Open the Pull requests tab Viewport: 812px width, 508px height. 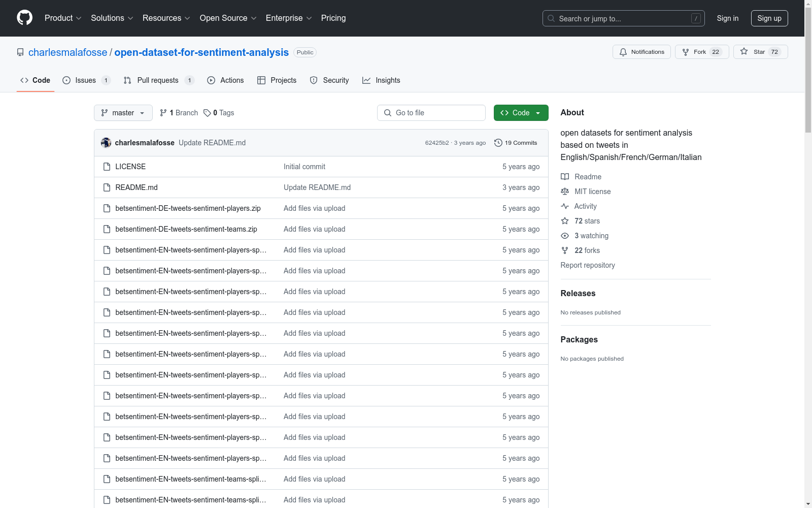(159, 80)
